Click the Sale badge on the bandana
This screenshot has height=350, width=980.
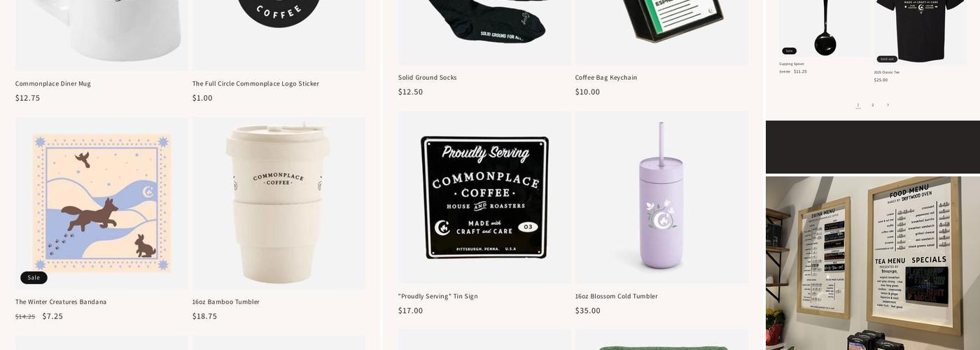34,278
